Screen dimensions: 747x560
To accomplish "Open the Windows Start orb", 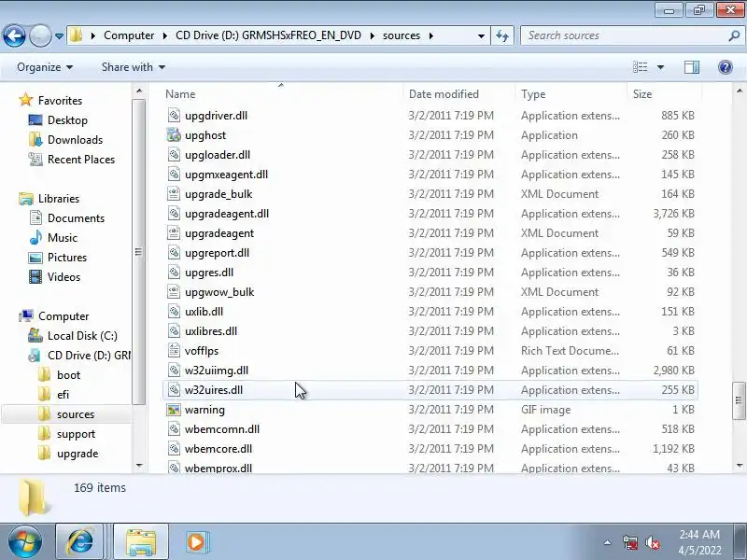I will (x=25, y=542).
